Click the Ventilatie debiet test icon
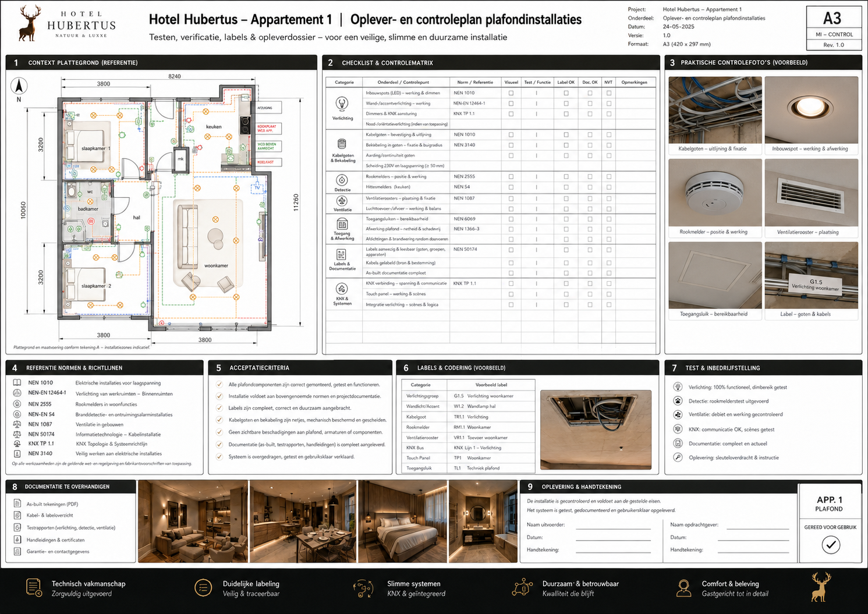The width and height of the screenshot is (868, 614). (678, 415)
